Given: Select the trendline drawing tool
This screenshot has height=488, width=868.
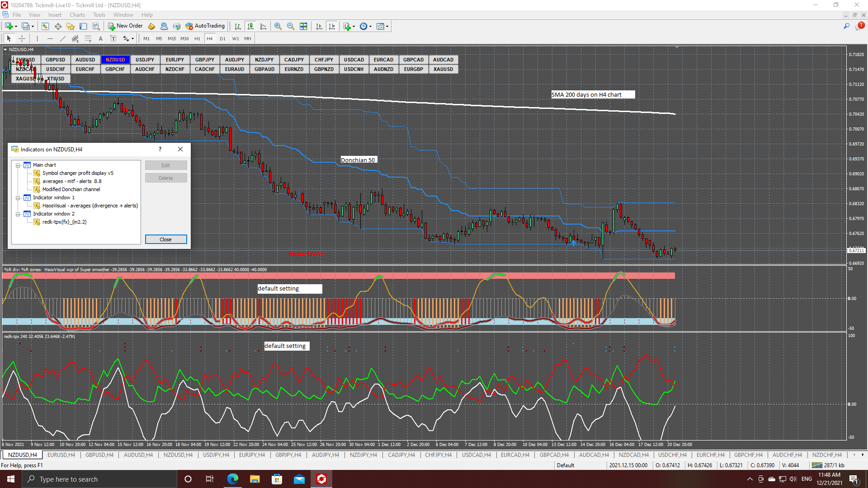Looking at the screenshot, I should [63, 39].
